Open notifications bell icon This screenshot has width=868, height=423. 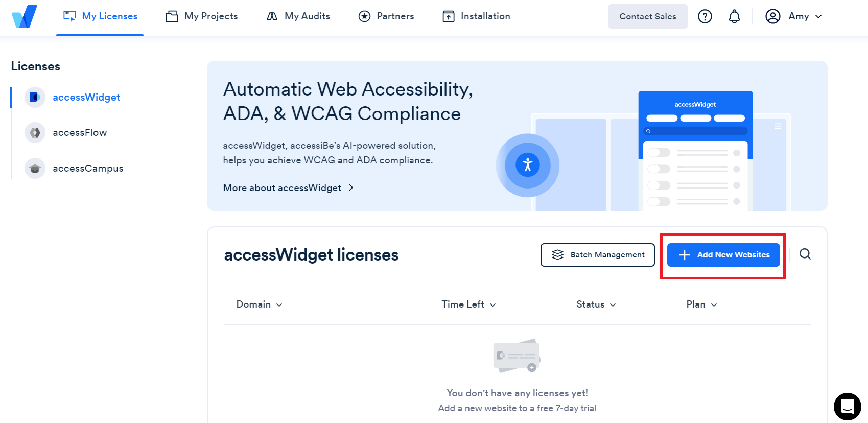(x=734, y=16)
